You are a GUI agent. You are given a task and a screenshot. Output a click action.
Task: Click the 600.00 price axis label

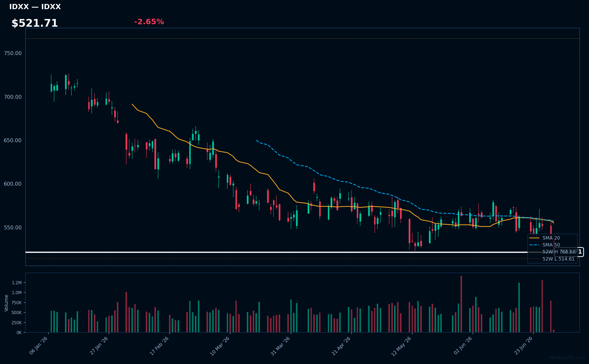[x=13, y=184]
